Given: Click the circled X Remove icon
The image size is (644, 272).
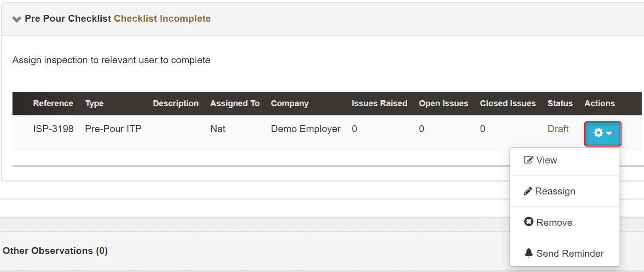Looking at the screenshot, I should (x=529, y=222).
